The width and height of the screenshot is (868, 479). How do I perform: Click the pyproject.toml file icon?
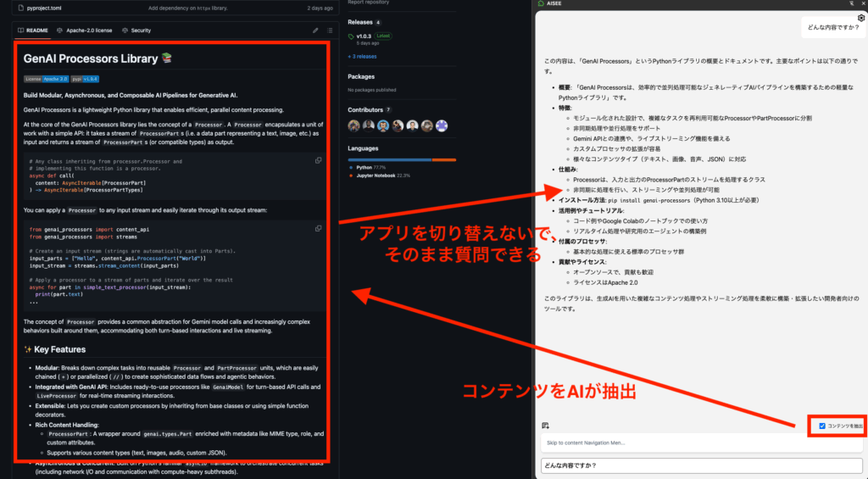click(20, 8)
